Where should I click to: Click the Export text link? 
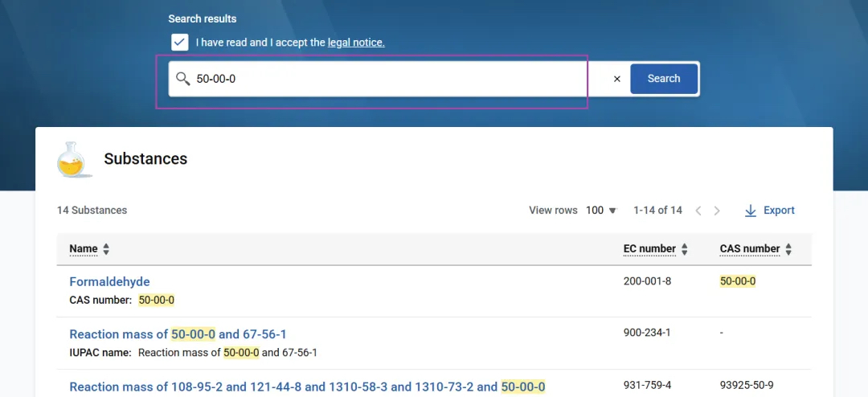(779, 211)
